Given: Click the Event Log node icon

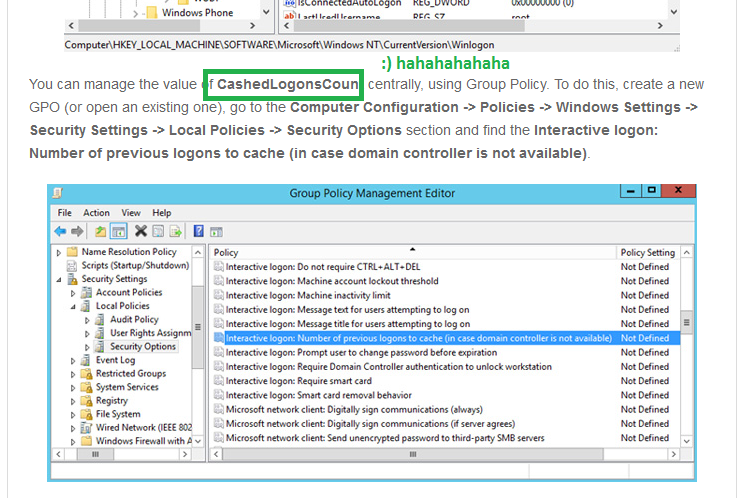Looking at the screenshot, I should (x=86, y=360).
